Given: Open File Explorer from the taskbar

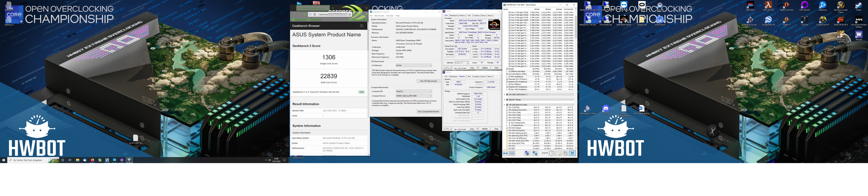Looking at the screenshot, I should click(77, 160).
